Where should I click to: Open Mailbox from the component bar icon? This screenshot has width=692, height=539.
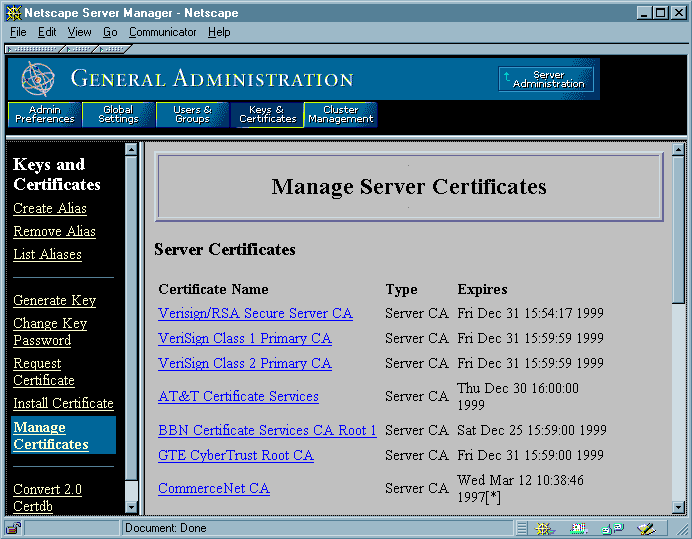click(579, 528)
